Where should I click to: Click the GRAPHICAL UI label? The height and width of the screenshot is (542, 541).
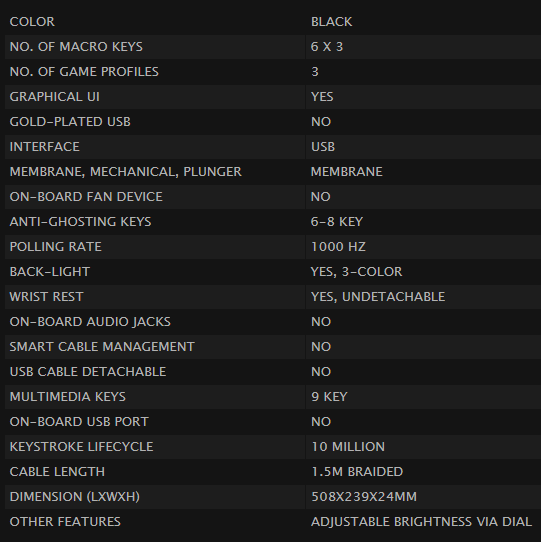[55, 97]
